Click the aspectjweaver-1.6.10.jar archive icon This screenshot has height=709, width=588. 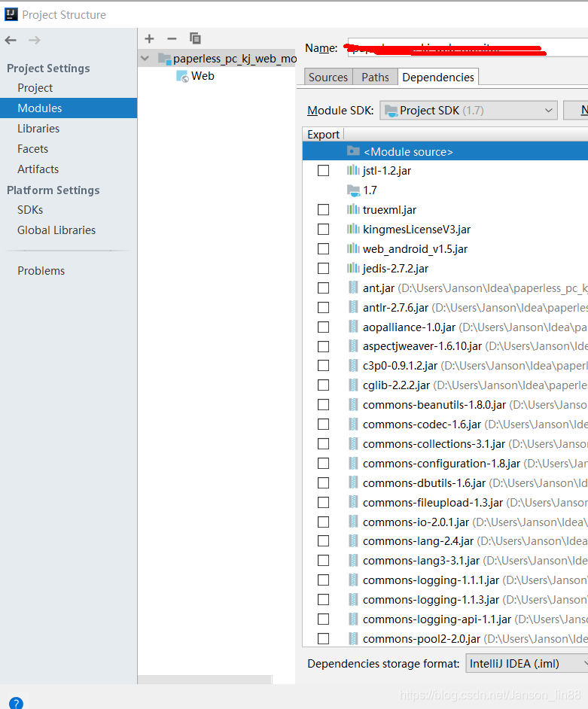(353, 346)
